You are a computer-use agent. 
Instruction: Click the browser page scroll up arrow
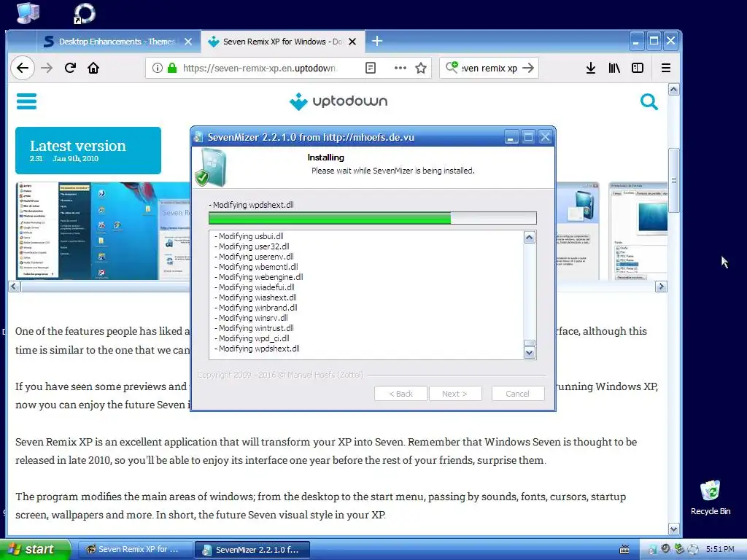pos(673,90)
